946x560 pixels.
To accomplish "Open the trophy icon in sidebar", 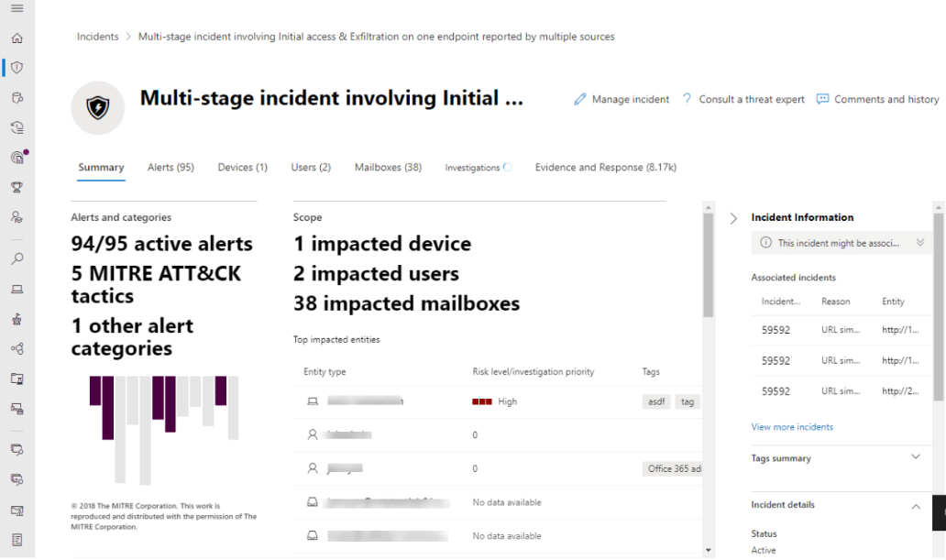I will (x=16, y=187).
